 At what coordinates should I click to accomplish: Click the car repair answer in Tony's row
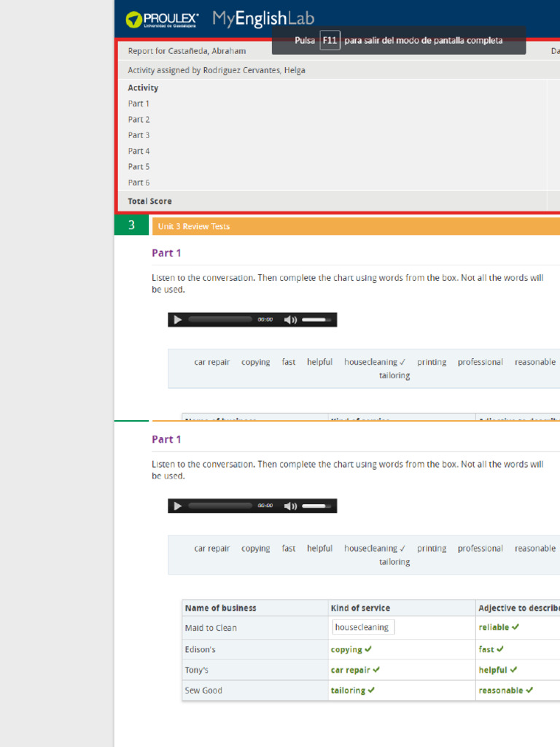350,670
